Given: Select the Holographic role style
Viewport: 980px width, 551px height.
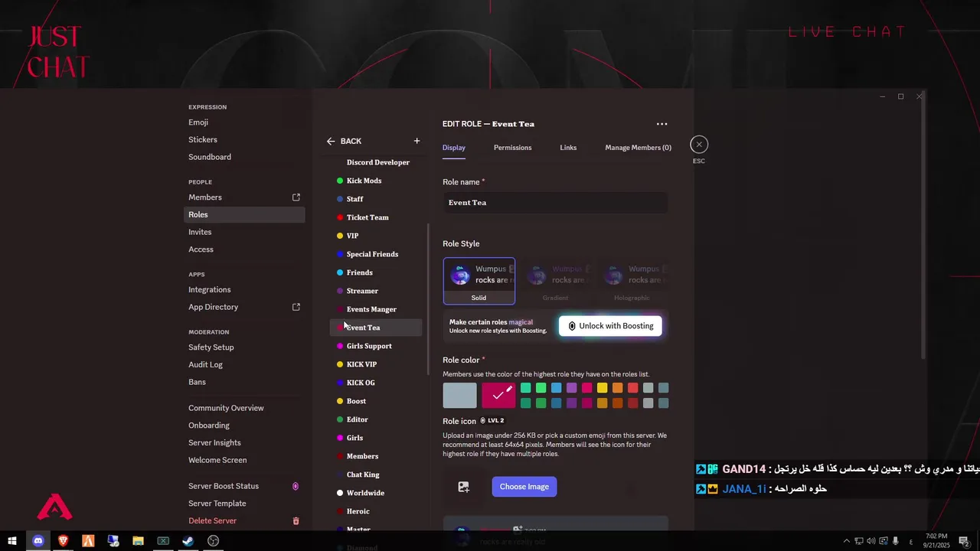Looking at the screenshot, I should click(x=632, y=282).
